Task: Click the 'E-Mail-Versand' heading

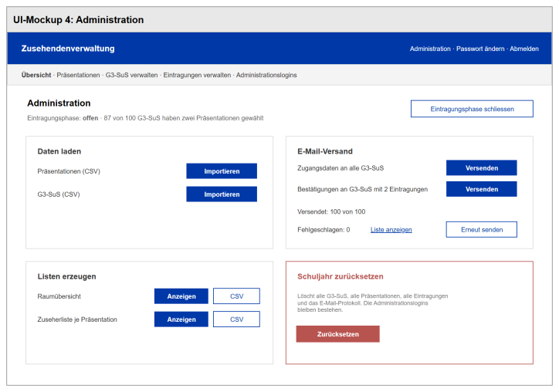Action: click(325, 151)
